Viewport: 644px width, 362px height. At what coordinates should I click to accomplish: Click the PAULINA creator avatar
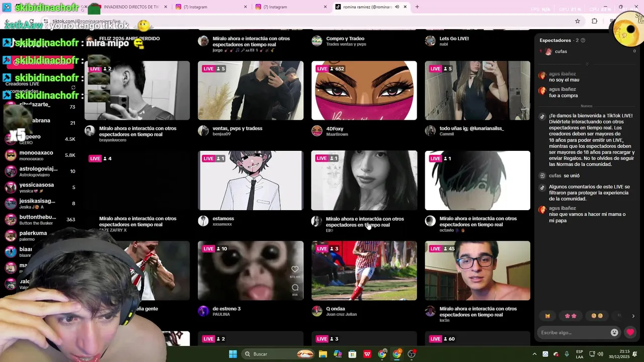coord(203,311)
